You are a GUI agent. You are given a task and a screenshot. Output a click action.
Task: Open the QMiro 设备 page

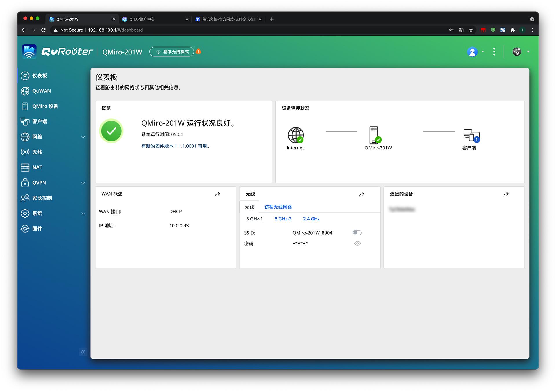(45, 106)
